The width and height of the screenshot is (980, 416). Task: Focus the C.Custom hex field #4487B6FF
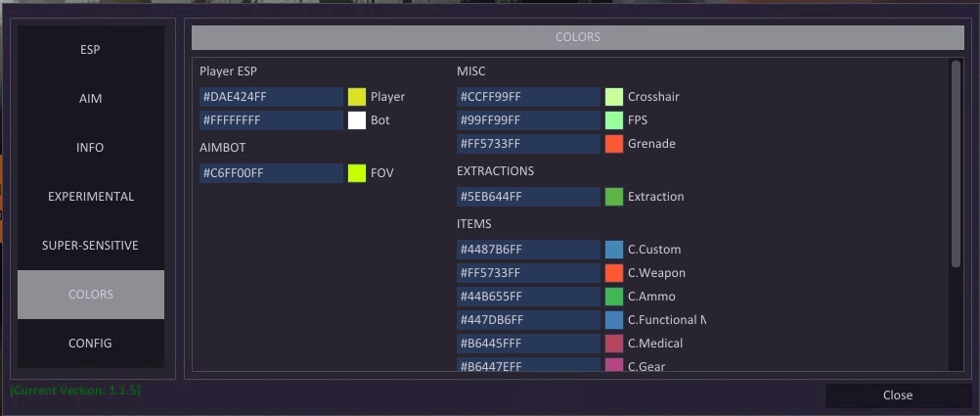(528, 250)
